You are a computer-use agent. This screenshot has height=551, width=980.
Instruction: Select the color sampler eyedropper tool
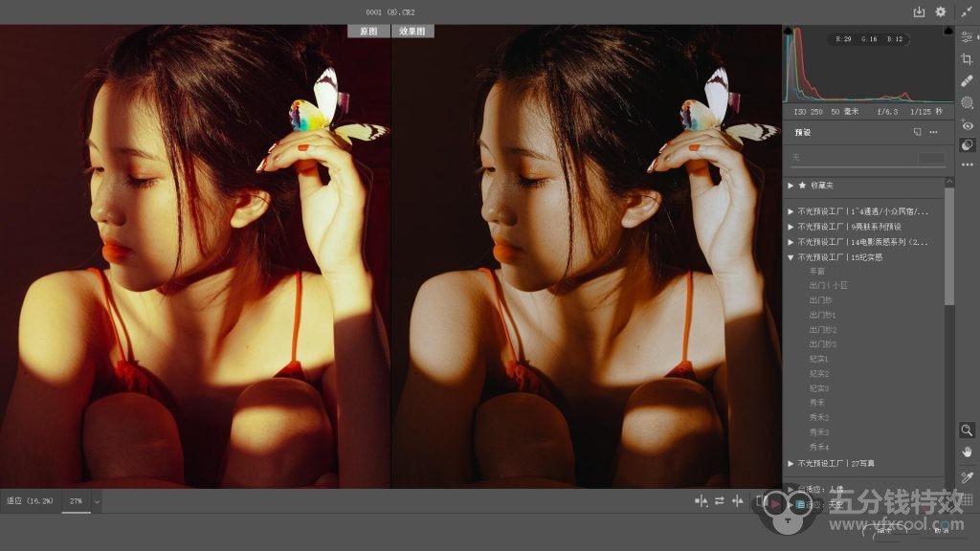(967, 477)
